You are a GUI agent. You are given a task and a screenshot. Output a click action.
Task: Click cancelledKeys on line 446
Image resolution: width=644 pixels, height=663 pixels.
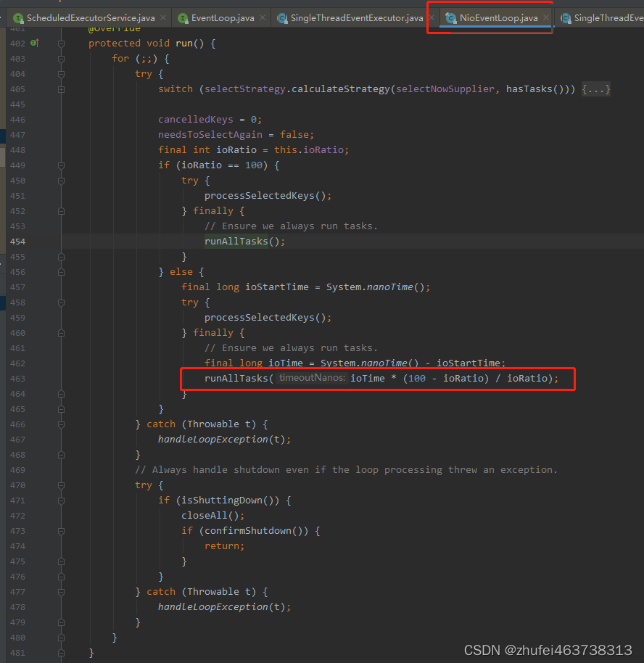point(195,119)
